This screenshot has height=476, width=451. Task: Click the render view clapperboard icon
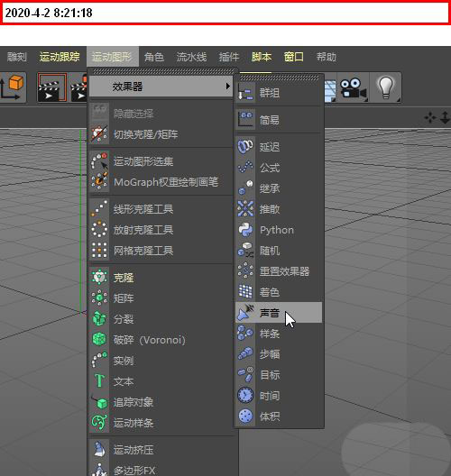coord(52,88)
